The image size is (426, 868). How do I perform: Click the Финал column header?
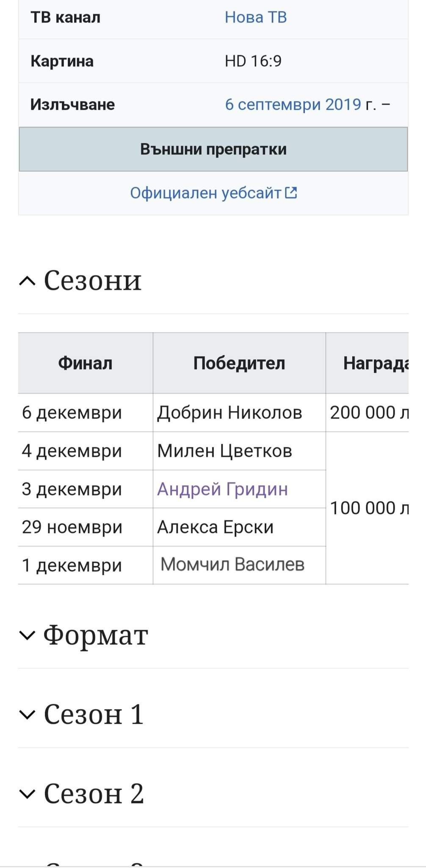(85, 363)
